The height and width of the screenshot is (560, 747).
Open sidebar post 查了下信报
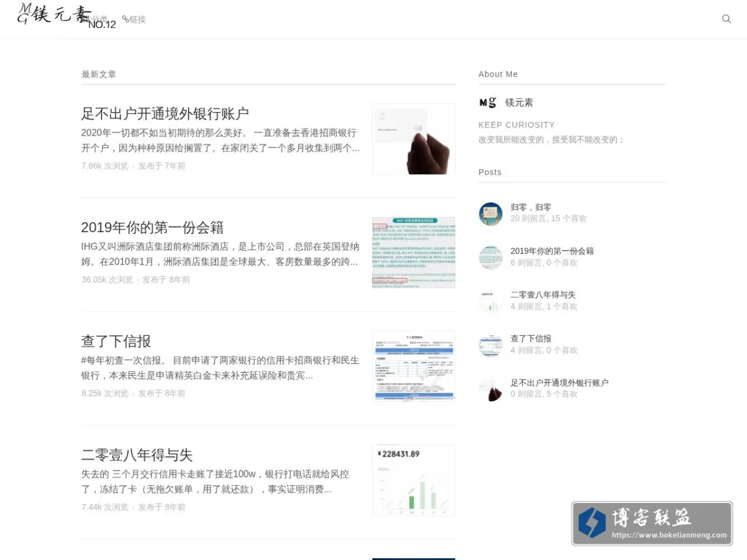click(531, 338)
